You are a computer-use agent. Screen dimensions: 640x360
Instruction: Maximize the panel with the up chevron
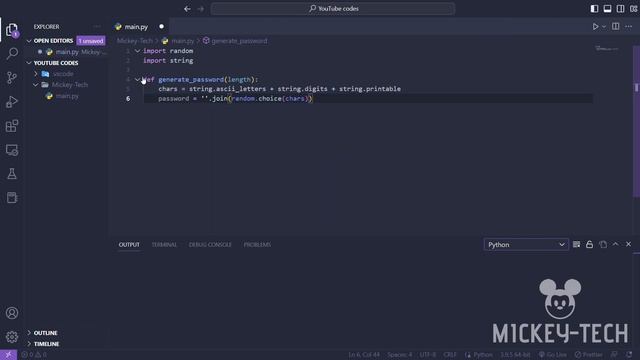pos(616,244)
